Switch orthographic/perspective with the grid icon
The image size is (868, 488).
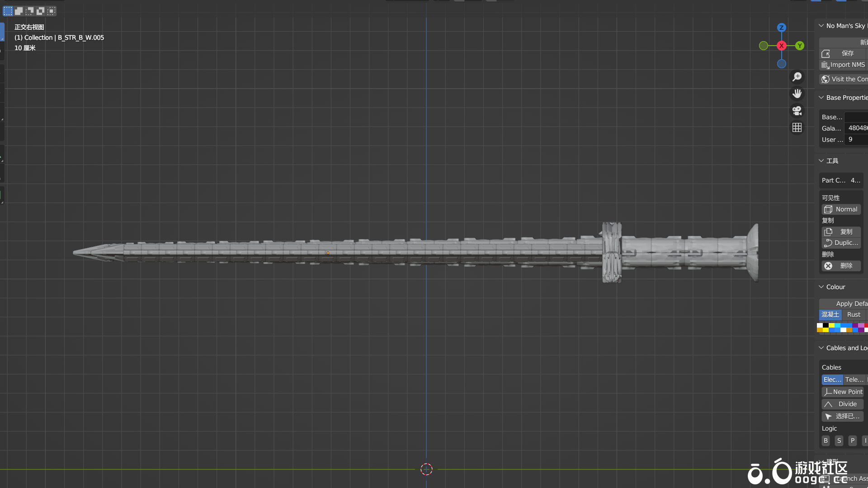(x=797, y=128)
